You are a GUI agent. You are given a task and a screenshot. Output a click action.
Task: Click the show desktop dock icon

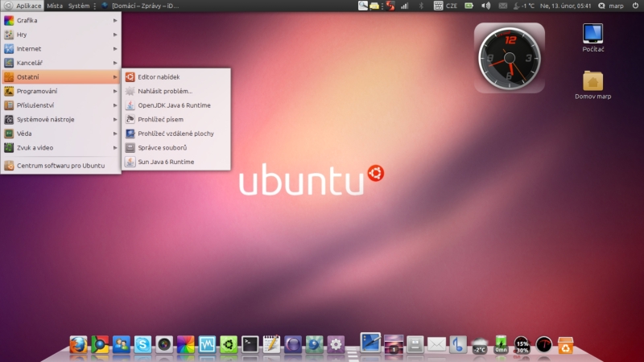pos(370,343)
